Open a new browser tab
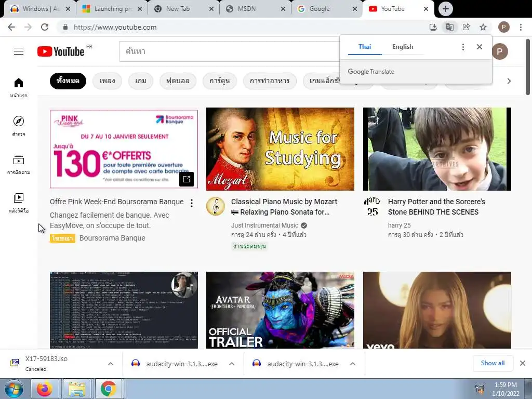 click(445, 9)
